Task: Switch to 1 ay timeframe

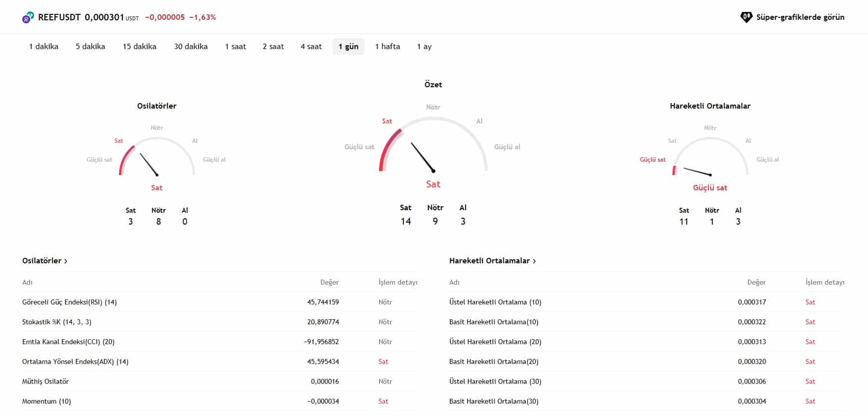Action: pyautogui.click(x=424, y=47)
